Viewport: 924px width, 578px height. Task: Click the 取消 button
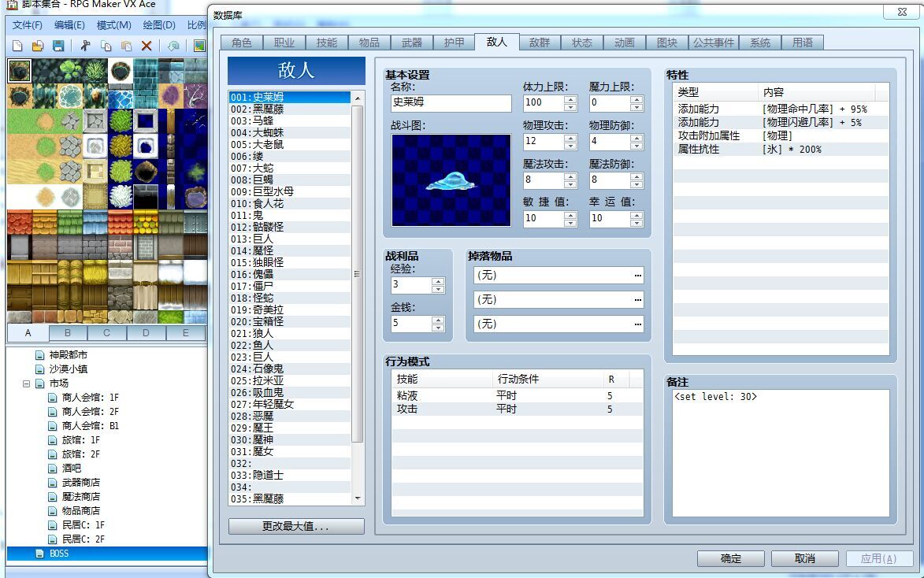(804, 558)
